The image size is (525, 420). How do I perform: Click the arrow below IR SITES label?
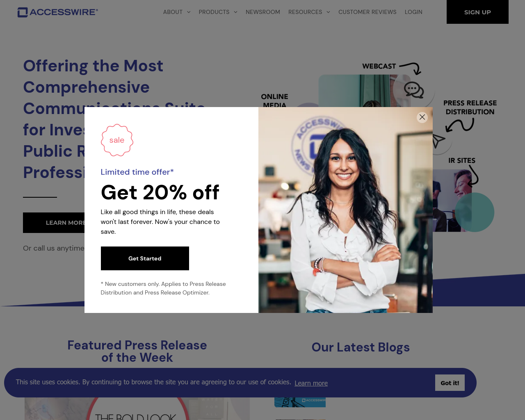click(x=473, y=176)
